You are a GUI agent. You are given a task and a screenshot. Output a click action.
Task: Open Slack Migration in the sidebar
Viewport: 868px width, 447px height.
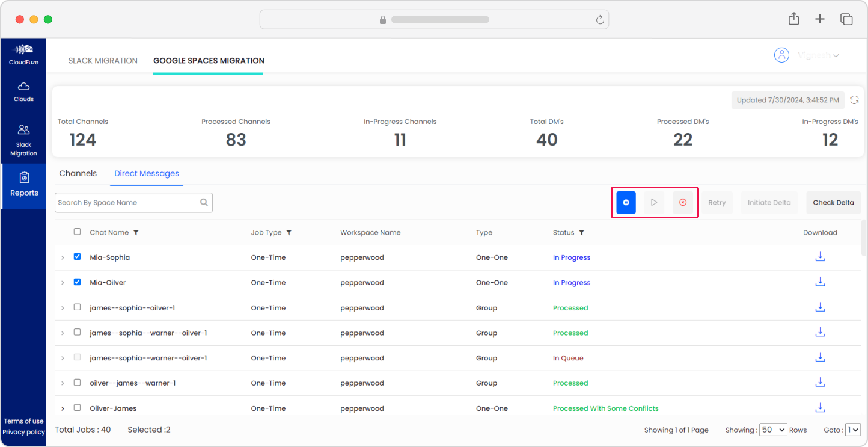(x=24, y=140)
